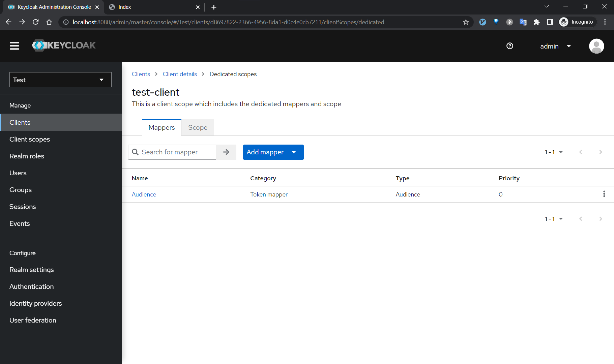Click the Name column header
The height and width of the screenshot is (364, 614).
point(140,178)
